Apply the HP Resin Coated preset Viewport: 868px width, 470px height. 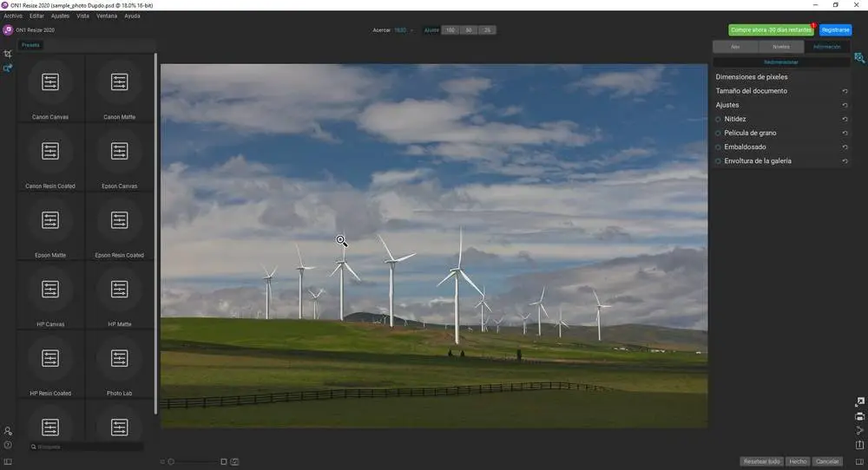[x=50, y=364]
